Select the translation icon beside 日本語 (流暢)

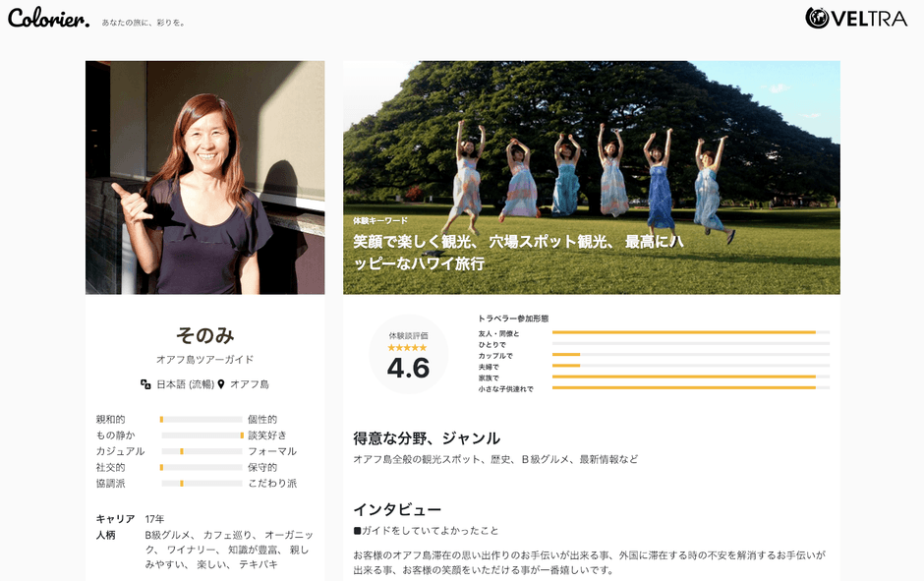pos(144,383)
